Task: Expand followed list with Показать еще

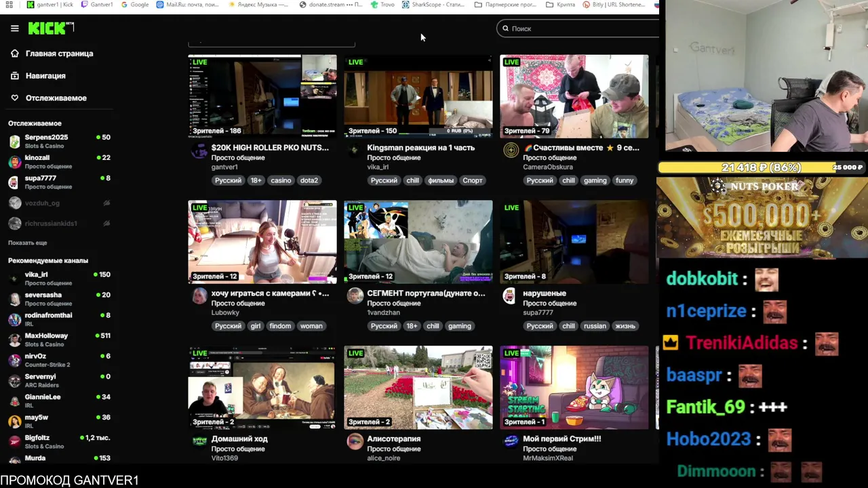Action: coord(28,243)
